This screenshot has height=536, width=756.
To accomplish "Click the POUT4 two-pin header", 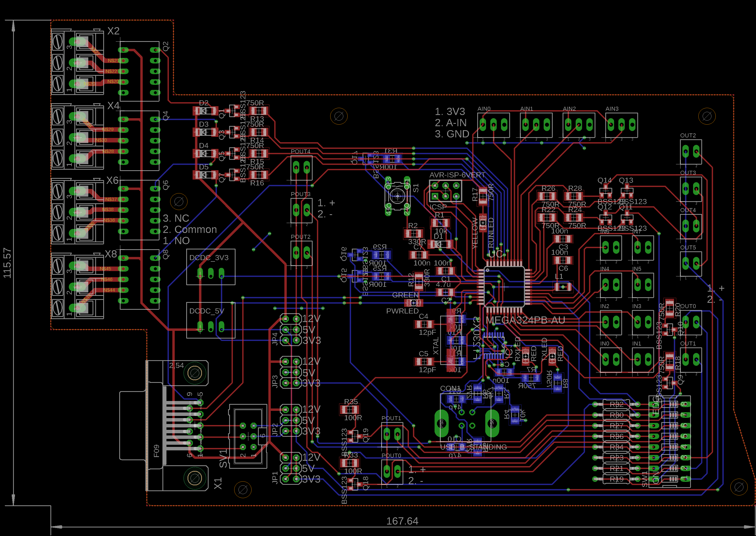I will pyautogui.click(x=301, y=168).
